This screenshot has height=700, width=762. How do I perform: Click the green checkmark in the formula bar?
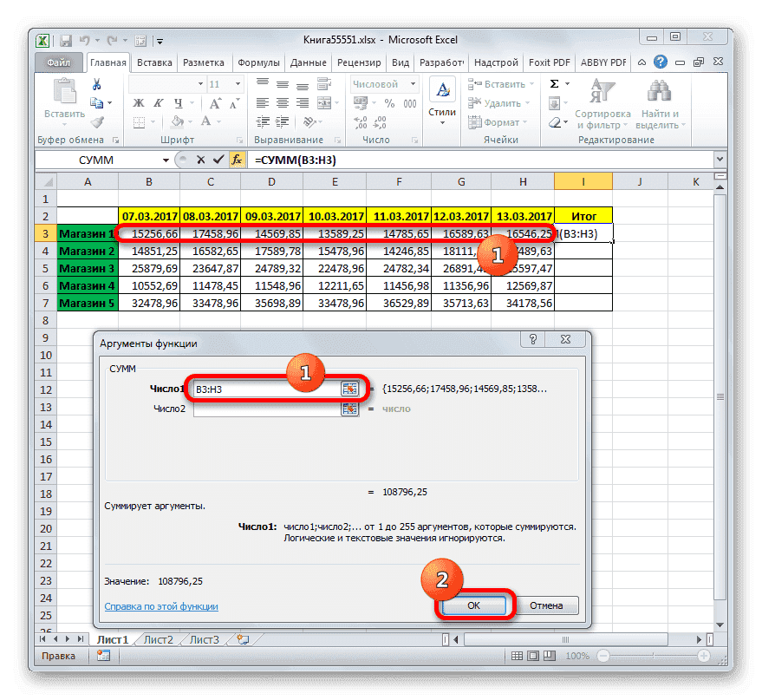219,160
